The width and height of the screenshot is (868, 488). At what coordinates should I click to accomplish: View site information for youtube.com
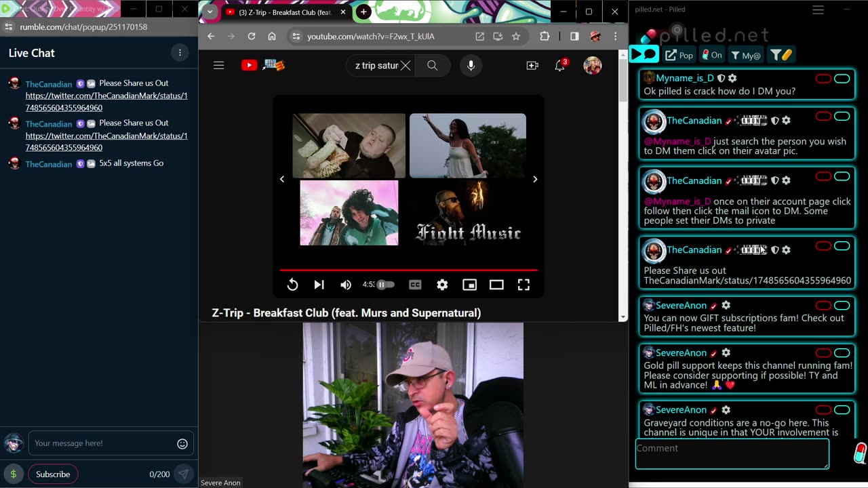296,37
